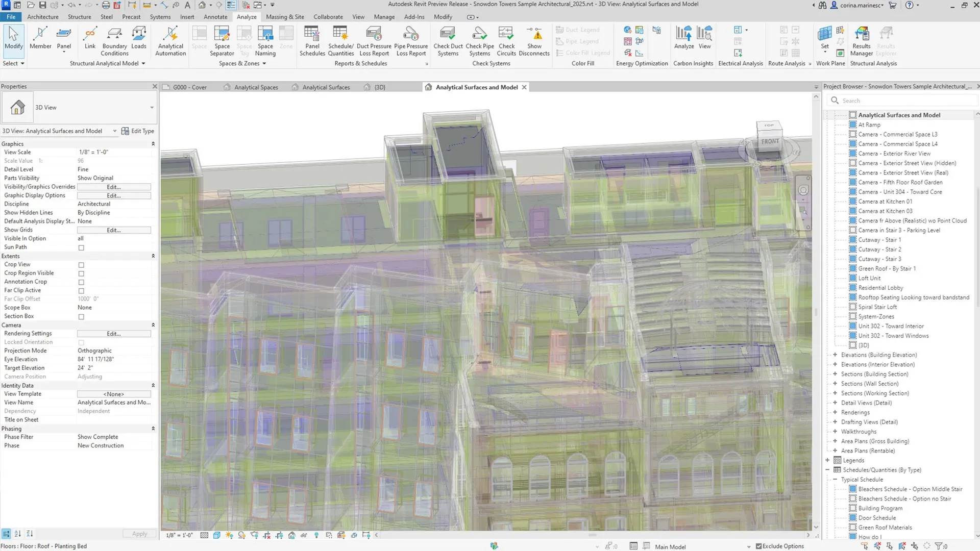Click the Project Browser search field

click(x=903, y=101)
